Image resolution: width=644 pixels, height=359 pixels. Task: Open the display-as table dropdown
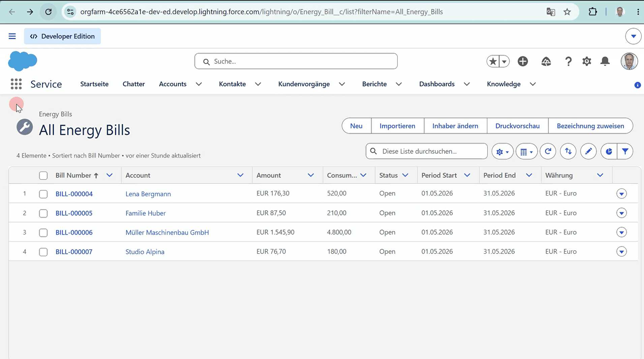(526, 151)
